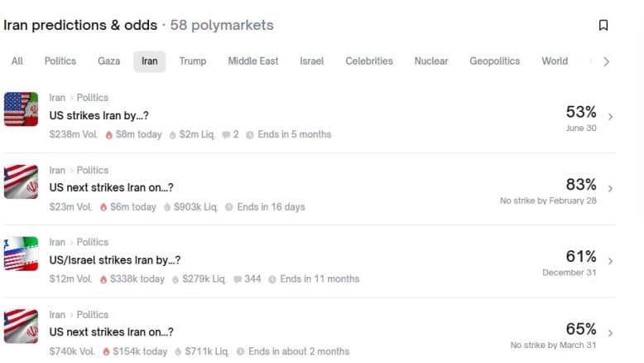Click the comments icon on US strikes Iran by
The height and width of the screenshot is (363, 644).
coord(226,134)
